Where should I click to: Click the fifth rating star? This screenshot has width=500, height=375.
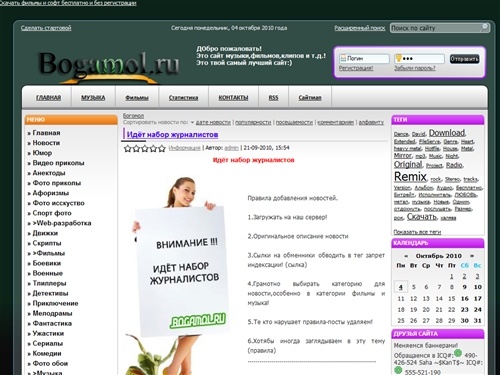[x=162, y=148]
